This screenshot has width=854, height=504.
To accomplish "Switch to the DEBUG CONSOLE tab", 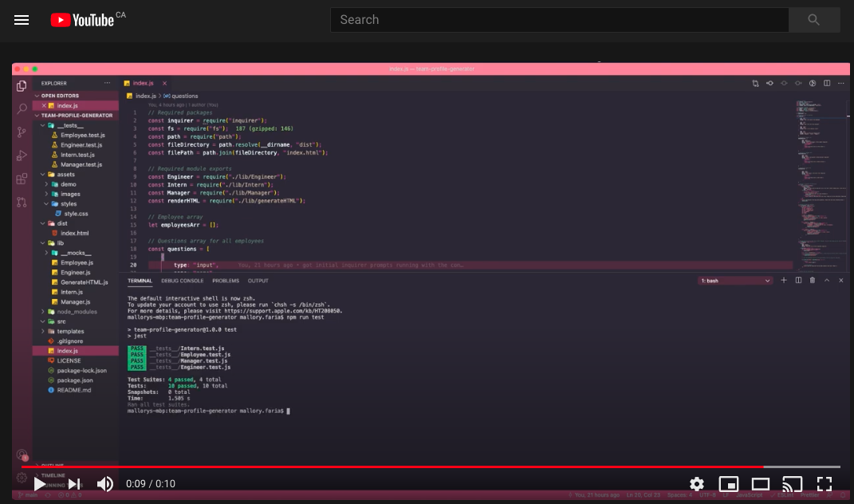I will (x=182, y=281).
